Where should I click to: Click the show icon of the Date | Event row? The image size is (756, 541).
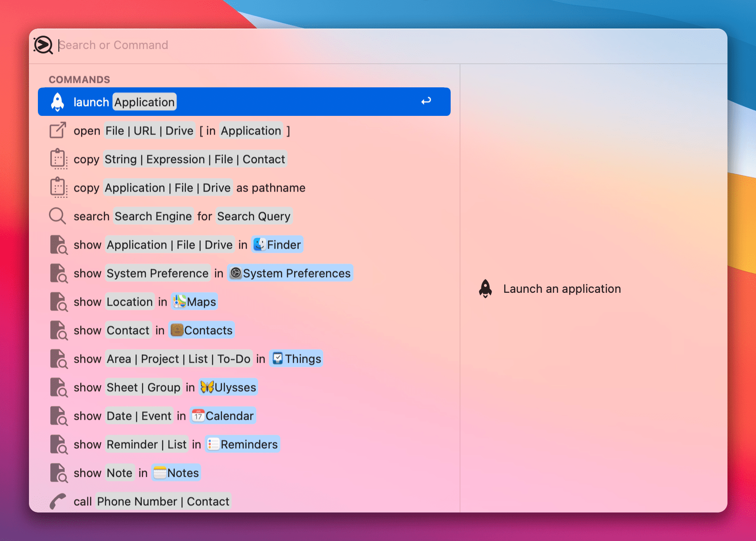point(59,416)
